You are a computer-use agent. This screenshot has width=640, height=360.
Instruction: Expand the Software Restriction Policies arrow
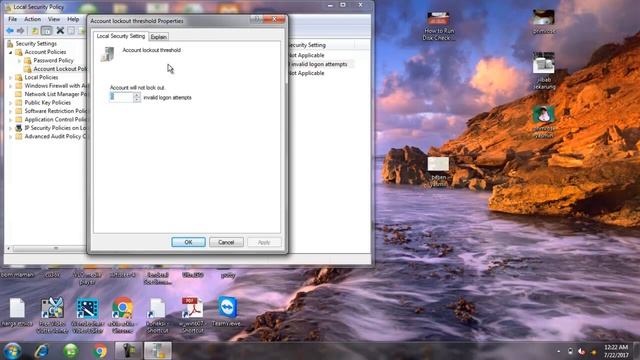coord(11,111)
